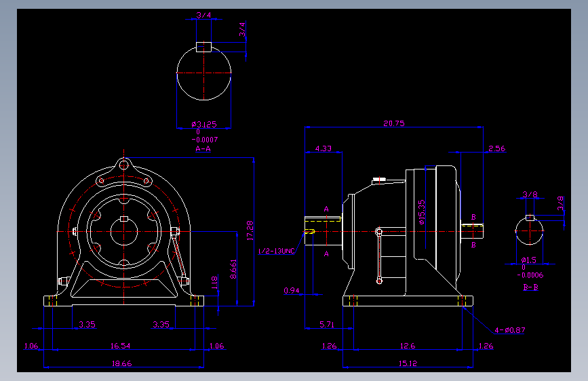Click the lower B section marker
588x381 pixels.
(x=473, y=245)
